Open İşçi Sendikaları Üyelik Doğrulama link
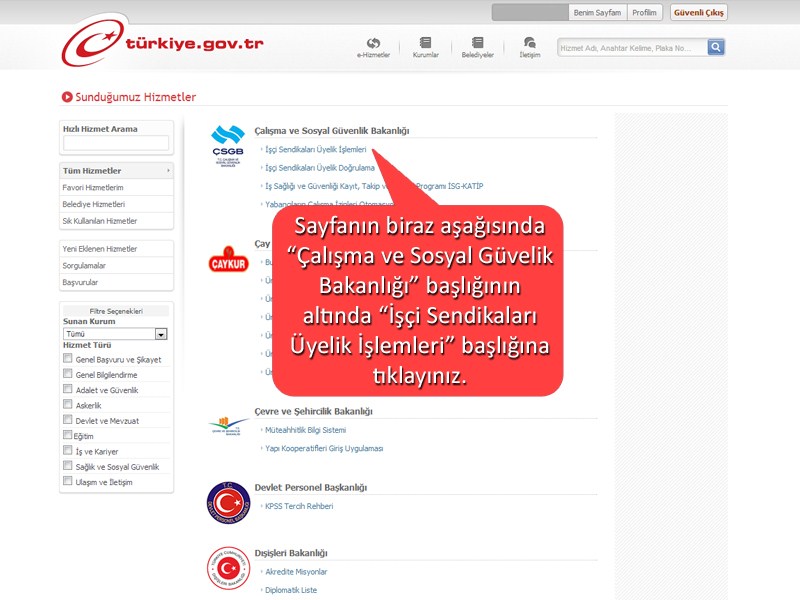Screen dimensions: 800x600 [x=319, y=168]
